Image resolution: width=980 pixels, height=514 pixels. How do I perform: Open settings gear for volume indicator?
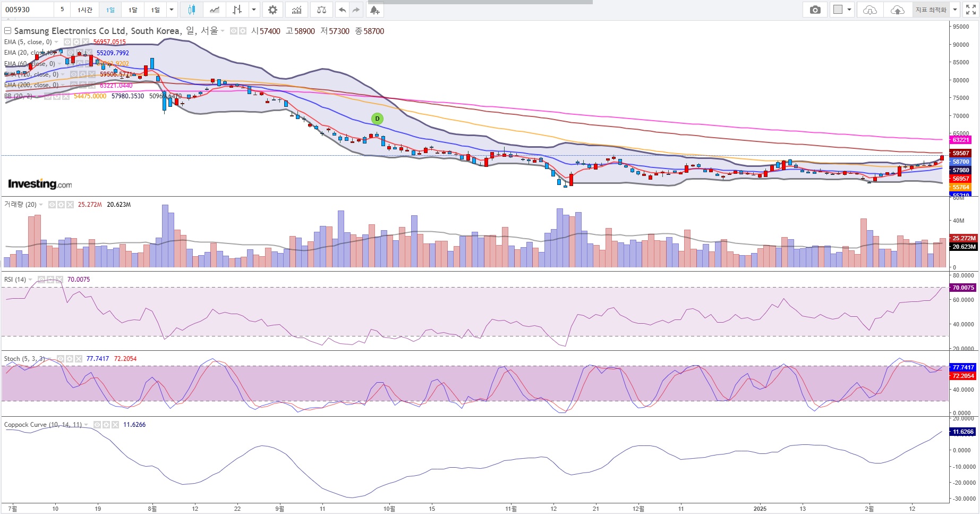61,205
